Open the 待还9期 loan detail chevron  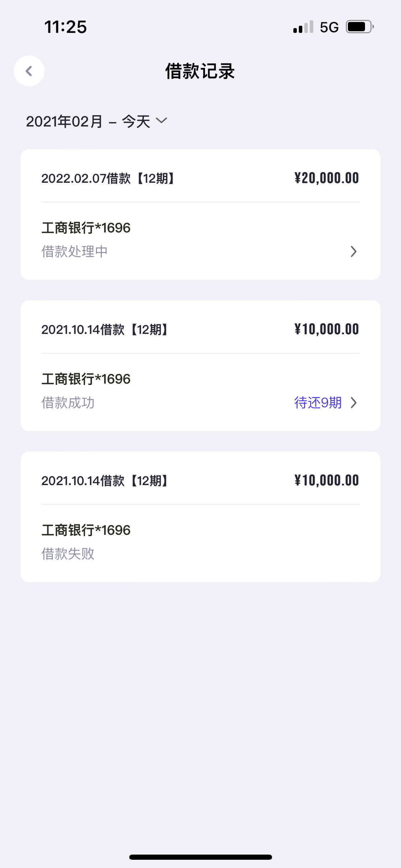(353, 403)
